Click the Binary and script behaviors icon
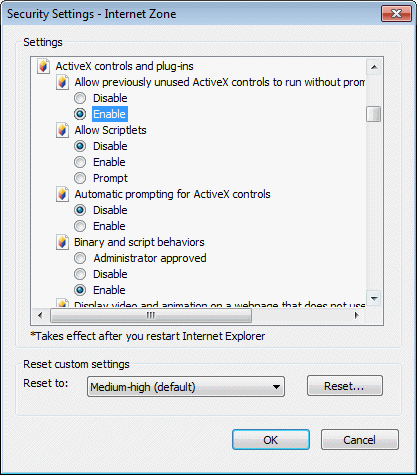The width and height of the screenshot is (417, 475). (x=62, y=242)
